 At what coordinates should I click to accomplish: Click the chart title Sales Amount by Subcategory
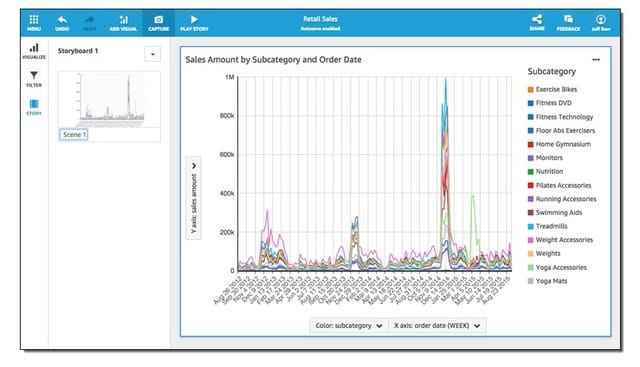(x=273, y=60)
